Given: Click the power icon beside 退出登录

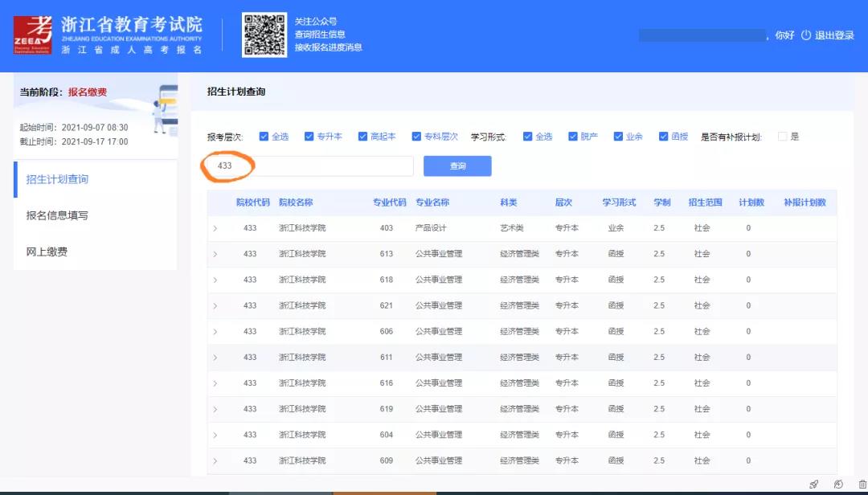Looking at the screenshot, I should 807,35.
